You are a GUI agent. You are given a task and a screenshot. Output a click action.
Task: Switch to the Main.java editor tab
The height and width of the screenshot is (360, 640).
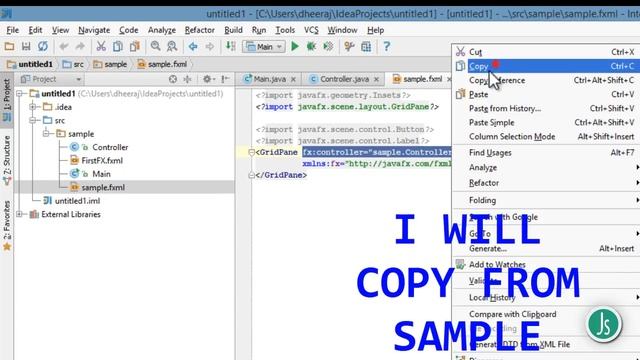click(269, 79)
